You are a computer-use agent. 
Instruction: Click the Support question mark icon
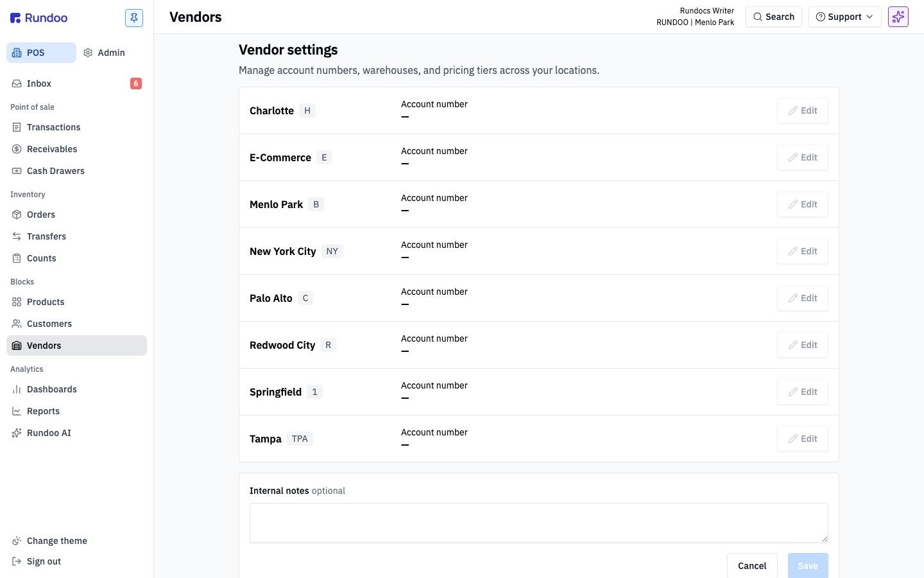820,17
